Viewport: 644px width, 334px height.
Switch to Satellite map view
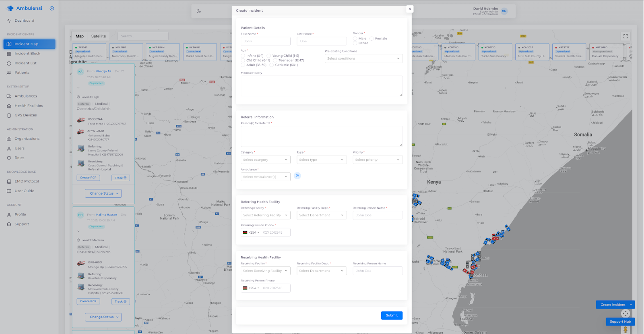click(98, 36)
